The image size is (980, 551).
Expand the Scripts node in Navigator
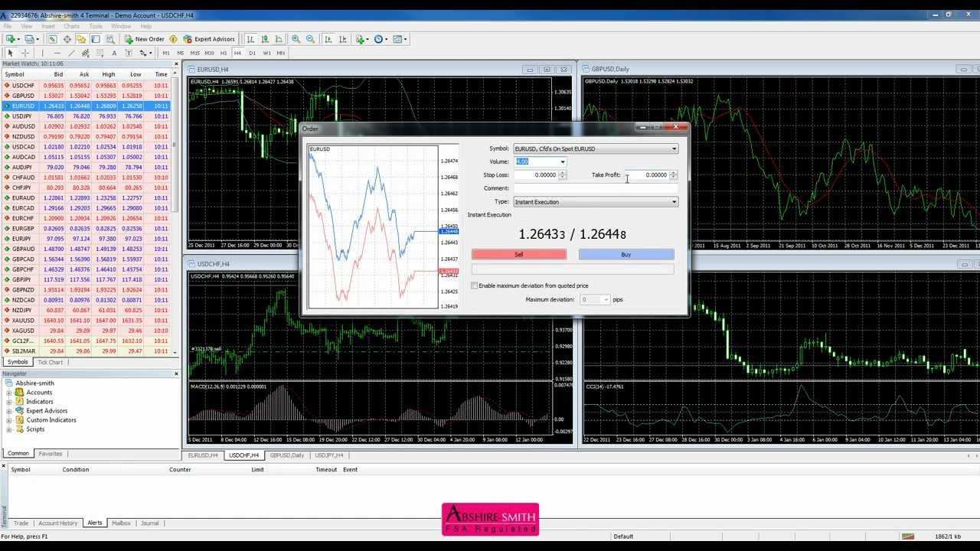coord(9,429)
